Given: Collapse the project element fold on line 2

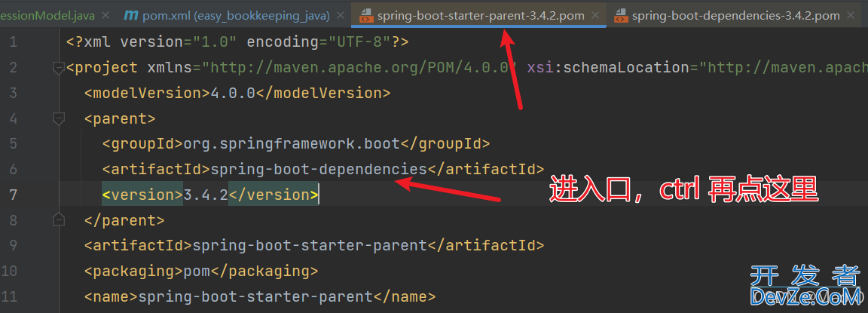Looking at the screenshot, I should coord(58,68).
